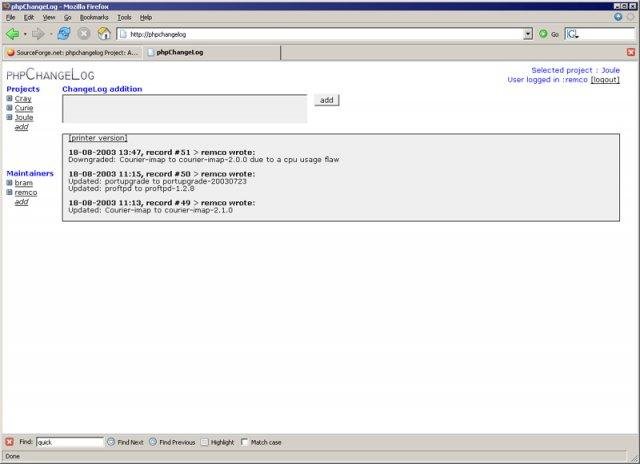Screen dimensions: 640x464
Task: Click the plus icon next to Cray
Action: (9, 98)
